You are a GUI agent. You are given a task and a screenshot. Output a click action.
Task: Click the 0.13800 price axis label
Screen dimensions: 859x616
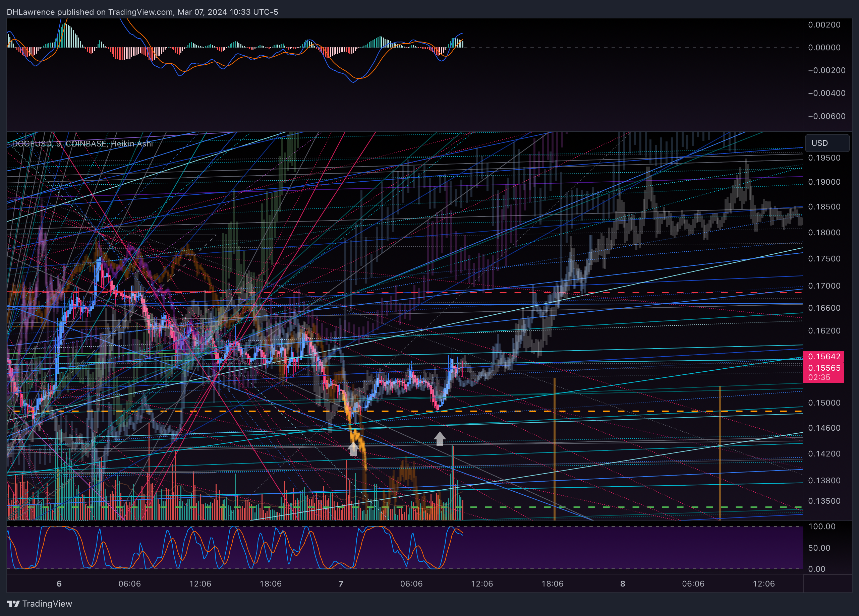(x=824, y=481)
